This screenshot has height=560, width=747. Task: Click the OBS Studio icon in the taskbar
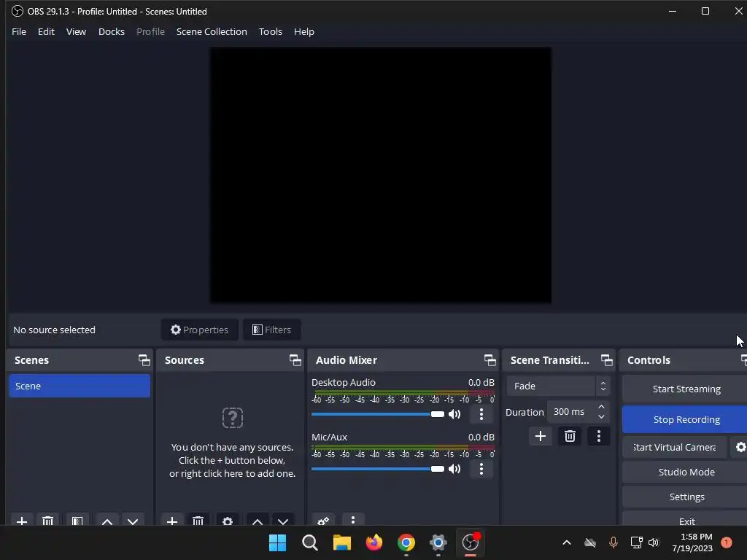point(471,542)
